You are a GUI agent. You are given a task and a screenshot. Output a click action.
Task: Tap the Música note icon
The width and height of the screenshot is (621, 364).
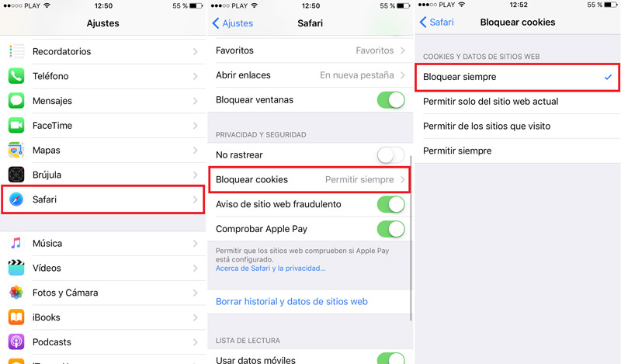coord(16,243)
